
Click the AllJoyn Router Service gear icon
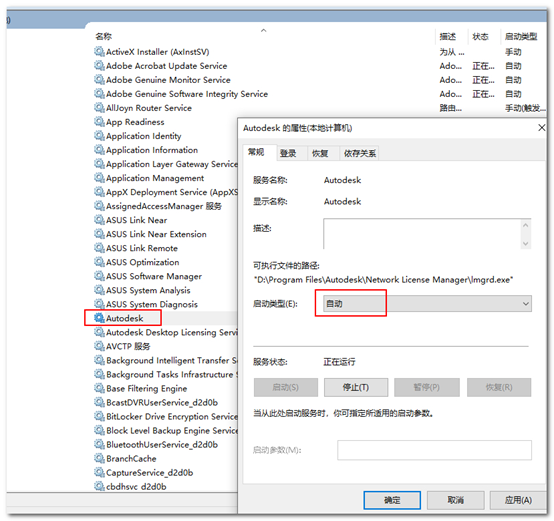(99, 108)
